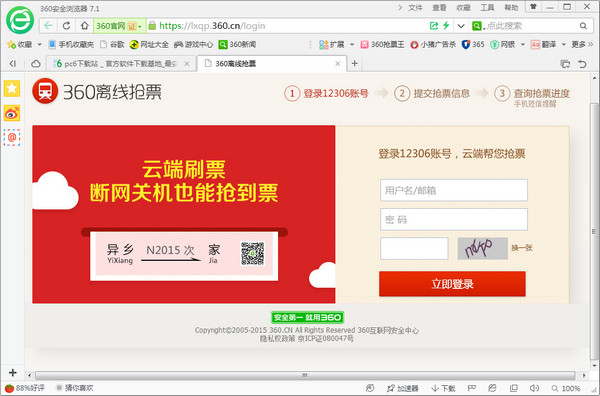Close the pc6下载站 tab

187,64
